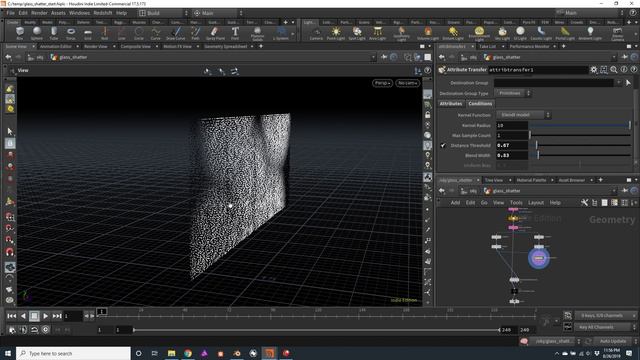Select the L-System shelf tool

(x=281, y=33)
